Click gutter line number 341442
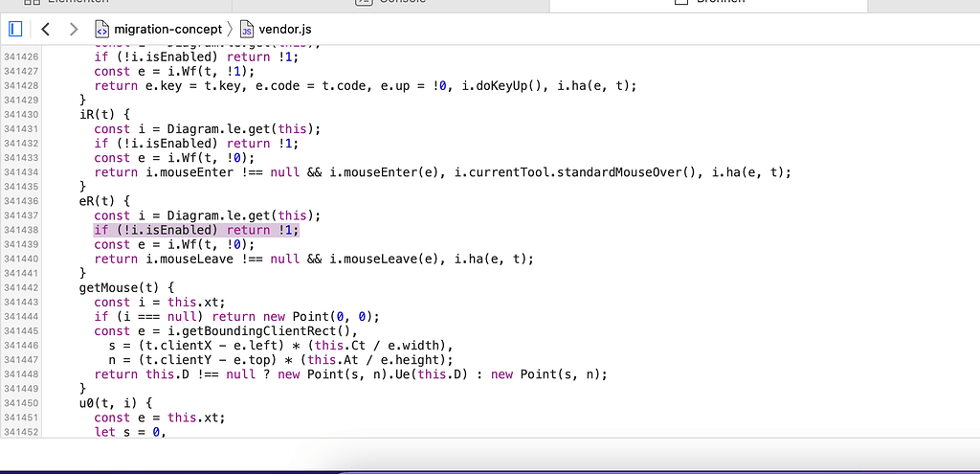Viewport: 980px width, 474px height. tap(21, 287)
